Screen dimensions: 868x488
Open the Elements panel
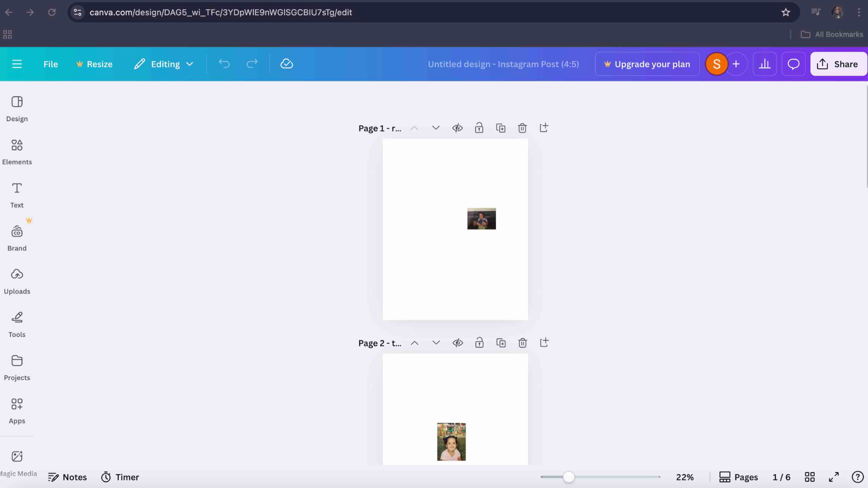click(17, 151)
